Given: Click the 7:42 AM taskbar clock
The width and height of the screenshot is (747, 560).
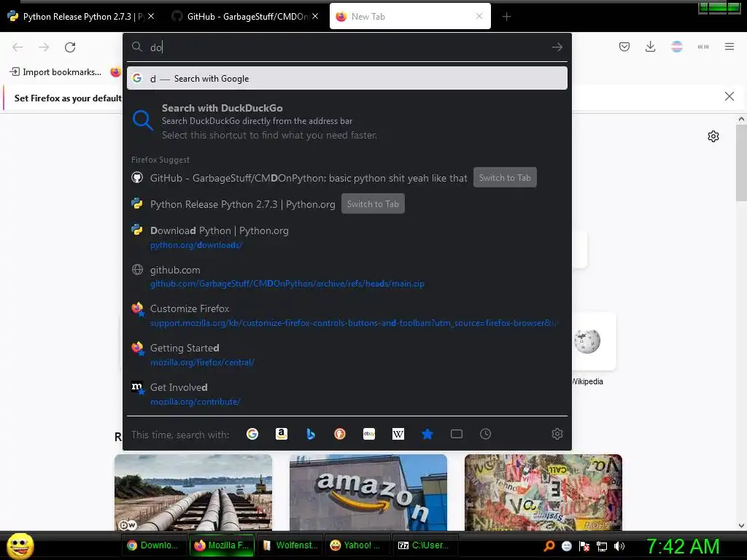Looking at the screenshot, I should click(683, 546).
